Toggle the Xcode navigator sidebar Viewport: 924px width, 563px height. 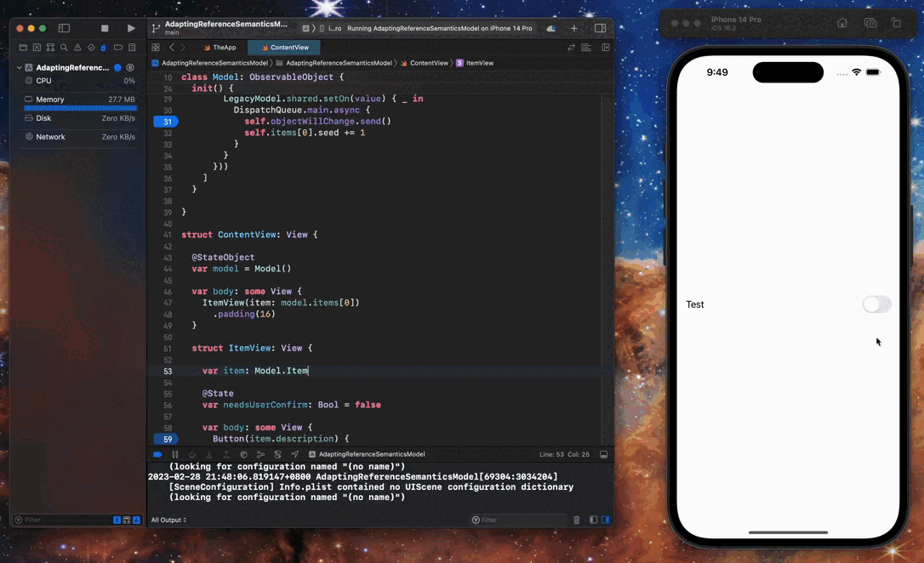64,28
